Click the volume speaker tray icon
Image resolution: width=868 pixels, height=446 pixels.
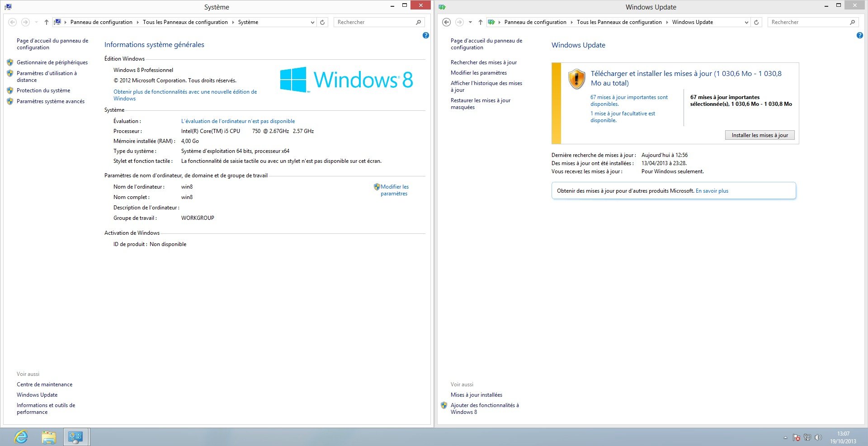(x=818, y=437)
